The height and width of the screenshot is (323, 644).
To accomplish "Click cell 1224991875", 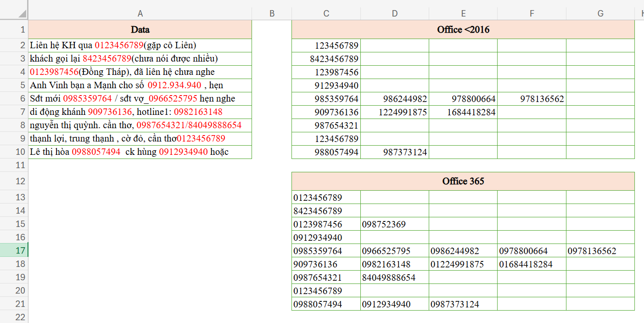I will click(395, 112).
